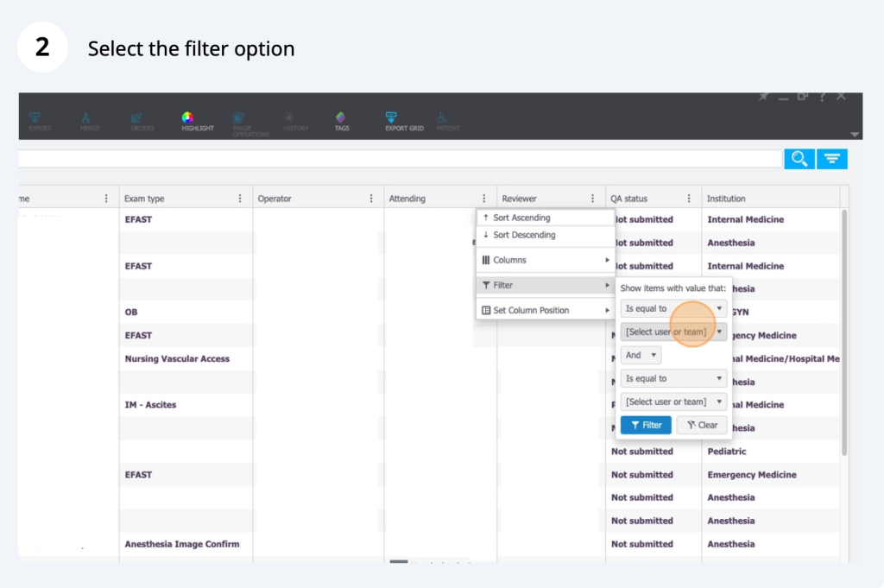Open QA status column options menu
This screenshot has width=884, height=588.
[x=689, y=199]
